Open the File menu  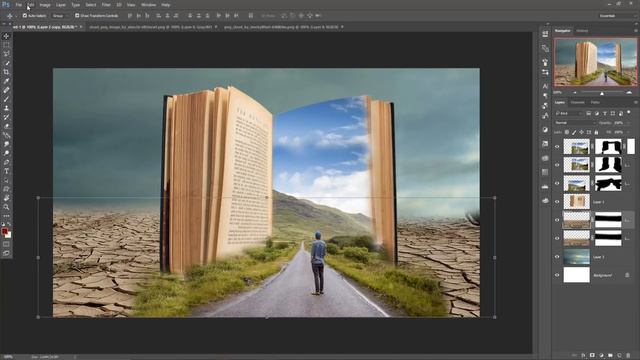coord(18,5)
